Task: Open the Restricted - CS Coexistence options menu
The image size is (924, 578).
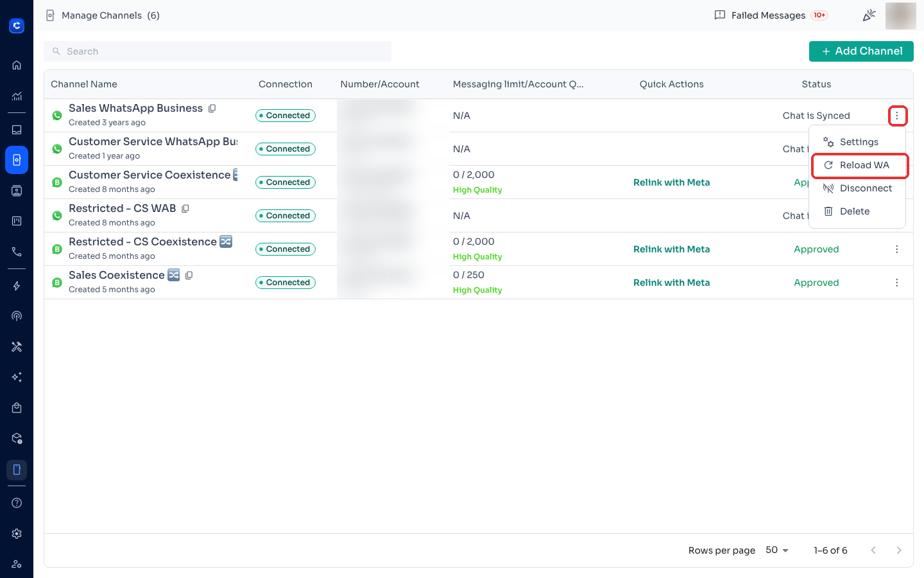Action: (x=896, y=249)
